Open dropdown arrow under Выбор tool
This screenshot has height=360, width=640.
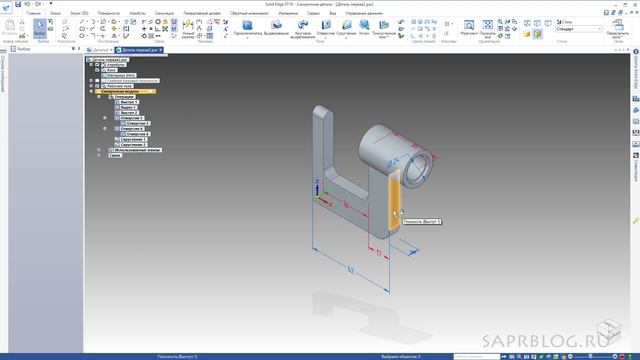(40, 37)
